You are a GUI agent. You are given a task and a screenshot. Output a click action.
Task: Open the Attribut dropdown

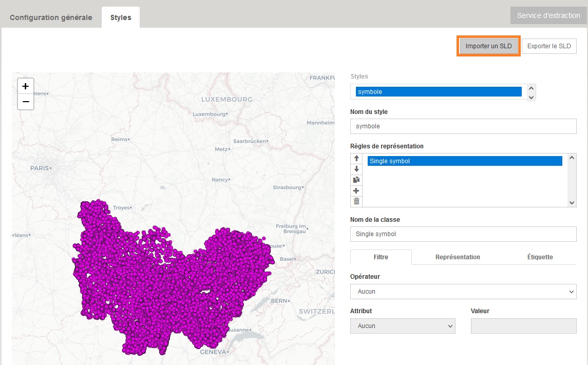(x=403, y=326)
